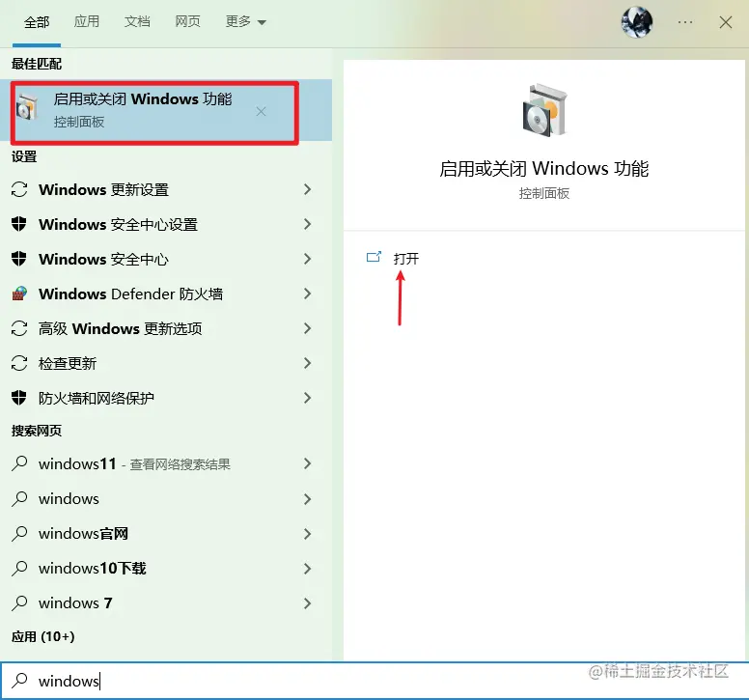Screen dimensions: 749x700
Task: Open the three-dot options menu
Action: click(685, 22)
